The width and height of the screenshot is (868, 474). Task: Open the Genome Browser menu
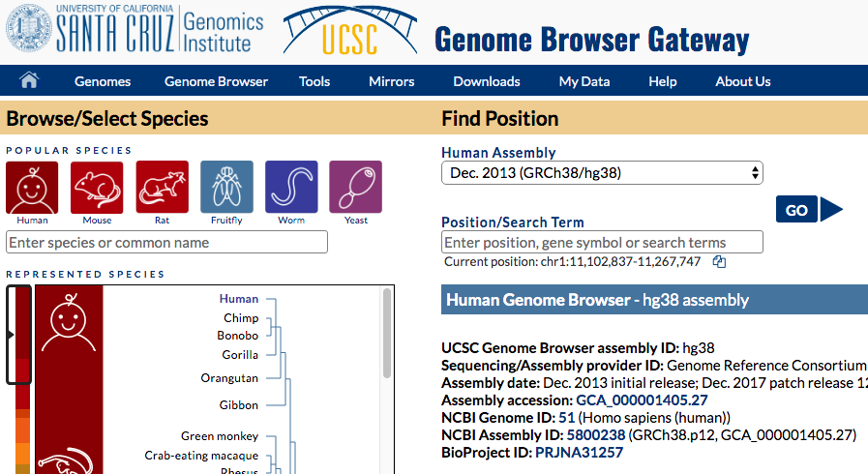coord(216,81)
